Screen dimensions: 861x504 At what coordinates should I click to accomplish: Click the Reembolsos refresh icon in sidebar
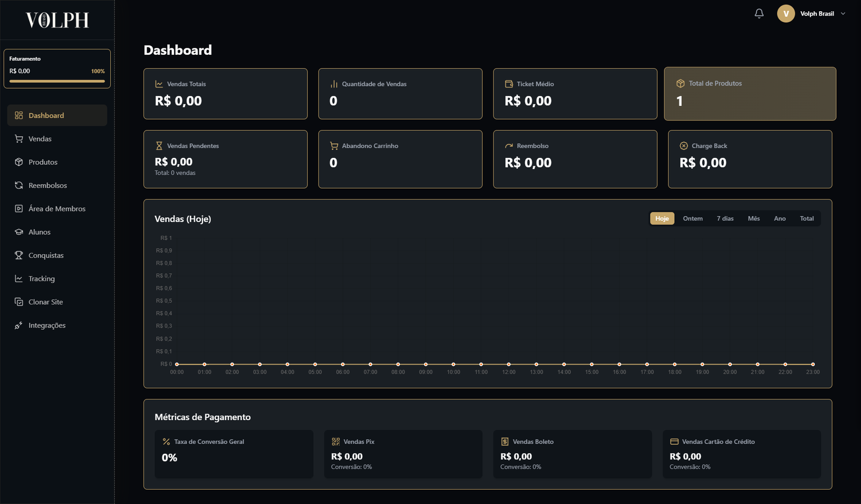click(19, 186)
